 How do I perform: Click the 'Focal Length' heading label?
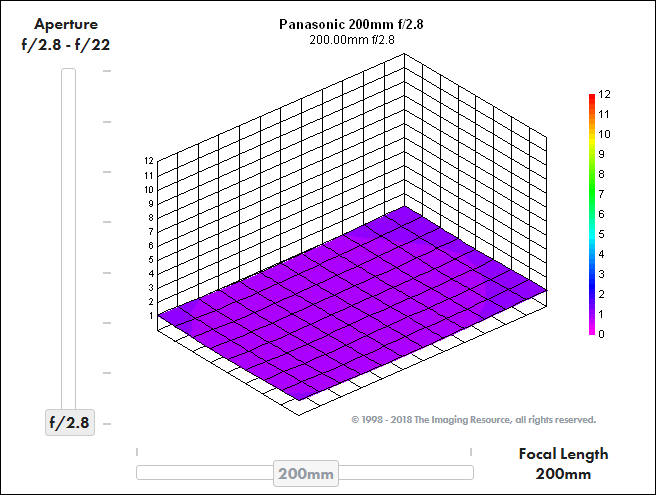coord(563,454)
